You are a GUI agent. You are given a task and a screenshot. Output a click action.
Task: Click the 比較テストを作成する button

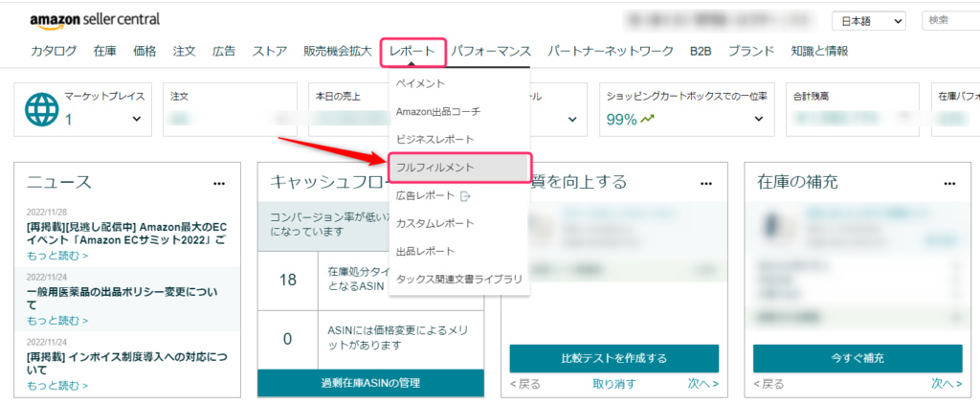click(613, 359)
